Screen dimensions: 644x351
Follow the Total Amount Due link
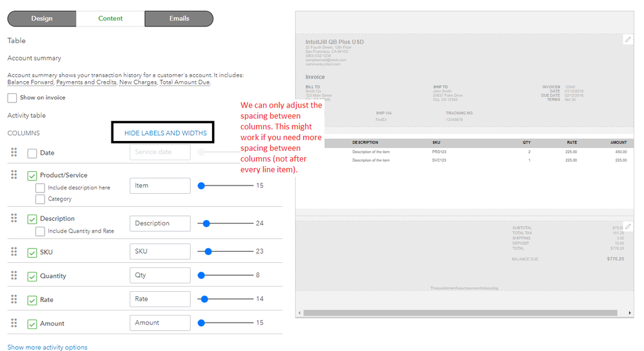click(185, 82)
